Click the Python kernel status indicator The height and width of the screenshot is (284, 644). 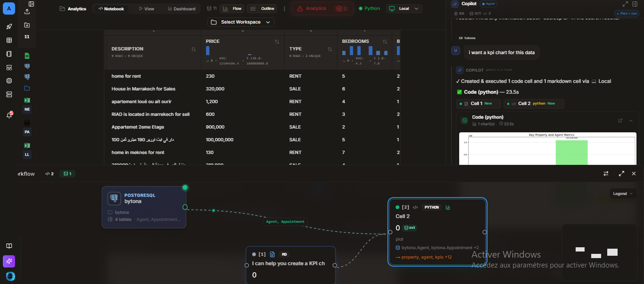tap(369, 8)
